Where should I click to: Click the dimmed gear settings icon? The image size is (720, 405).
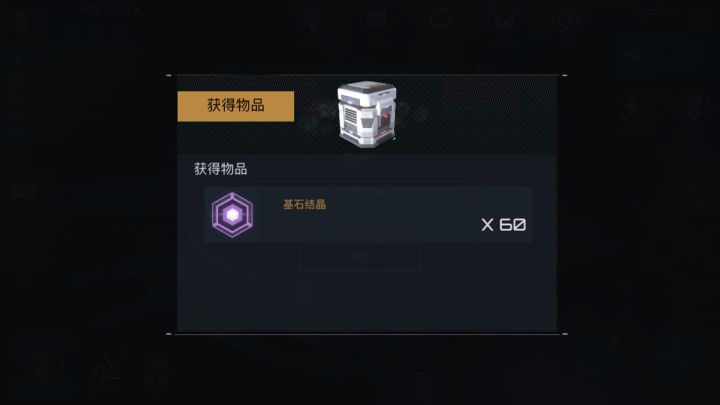[701, 19]
